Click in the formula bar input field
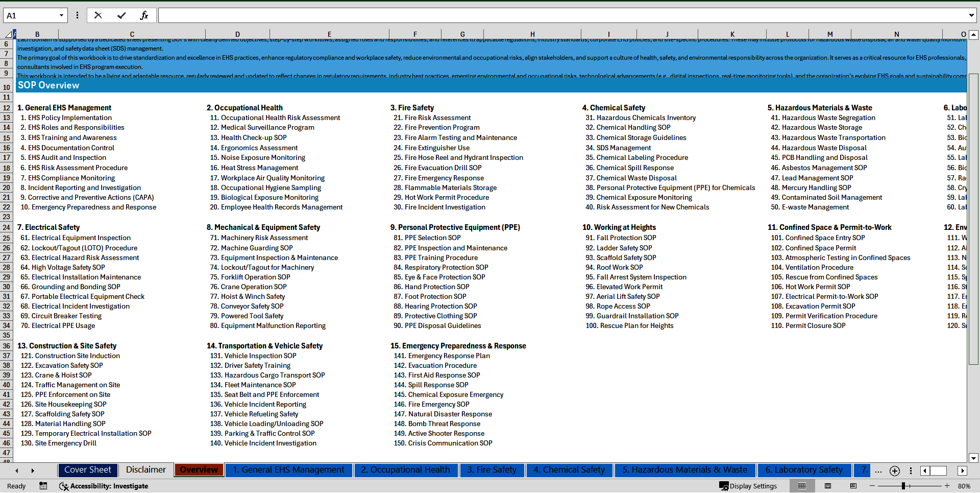This screenshot has width=980, height=493. click(x=561, y=15)
